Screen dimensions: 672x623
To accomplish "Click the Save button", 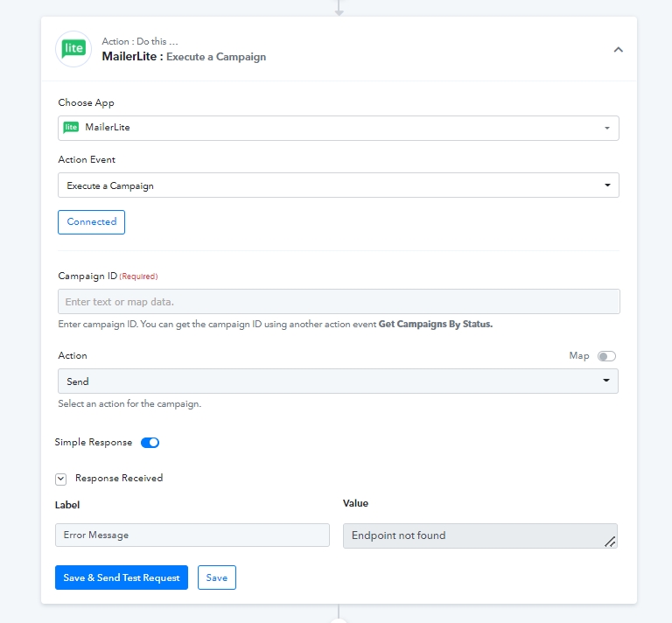I will click(216, 577).
